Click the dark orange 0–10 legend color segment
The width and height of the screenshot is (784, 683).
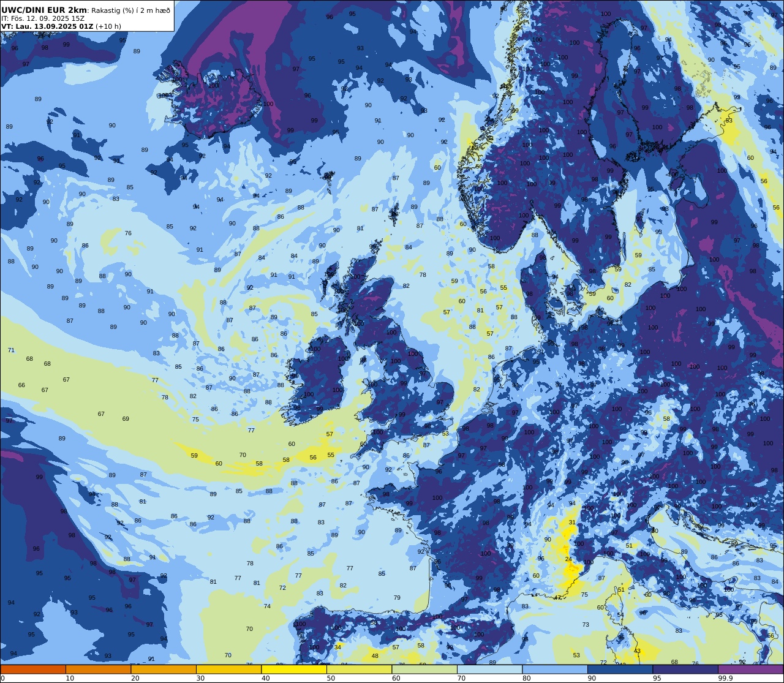click(x=33, y=670)
